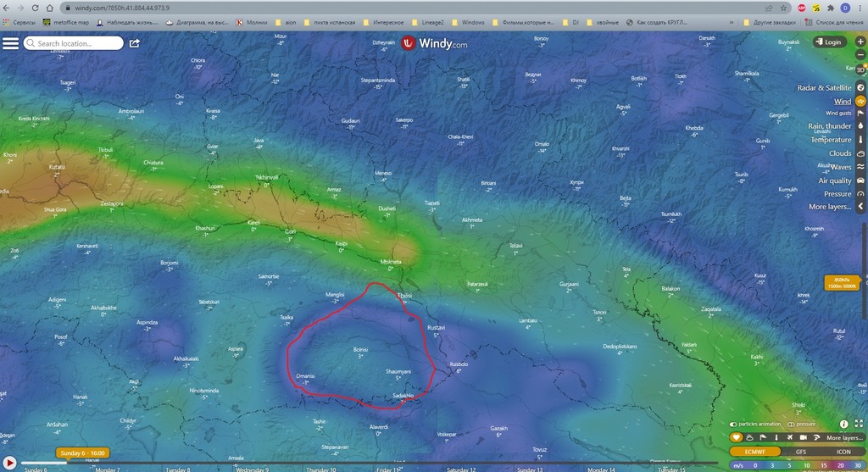Play the forecast animation
This screenshot has height=472, width=868.
9,463
